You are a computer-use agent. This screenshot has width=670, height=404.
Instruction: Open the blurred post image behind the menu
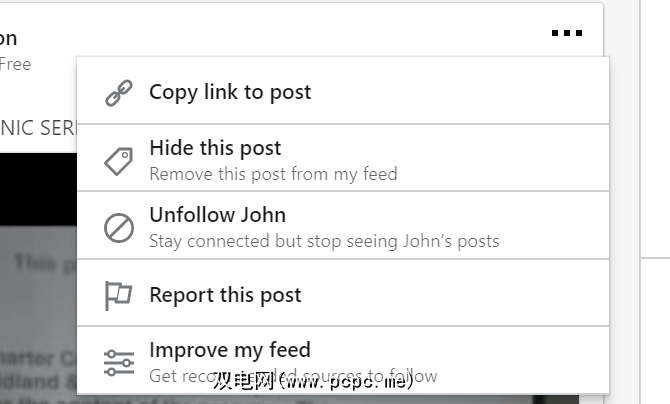coord(38,314)
